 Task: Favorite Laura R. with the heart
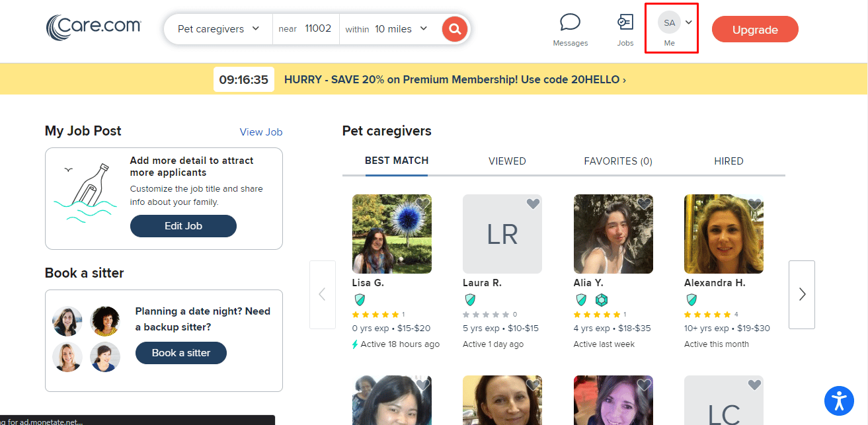[x=533, y=204]
